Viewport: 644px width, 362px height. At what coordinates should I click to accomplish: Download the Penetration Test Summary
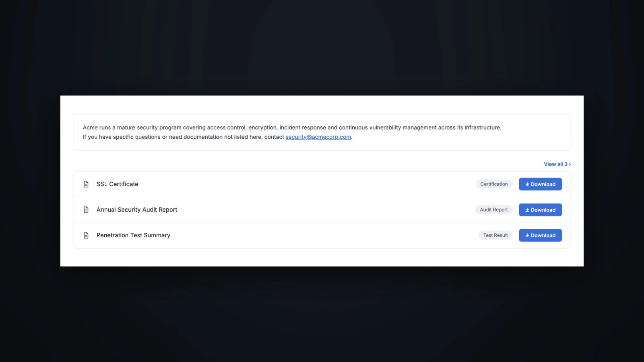click(540, 235)
